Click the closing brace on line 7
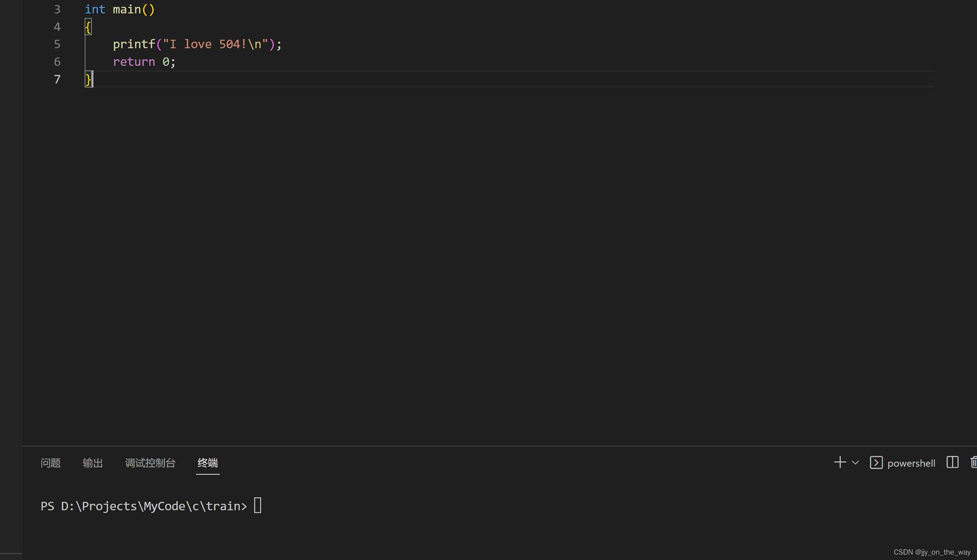Viewport: 977px width, 560px height. (88, 80)
